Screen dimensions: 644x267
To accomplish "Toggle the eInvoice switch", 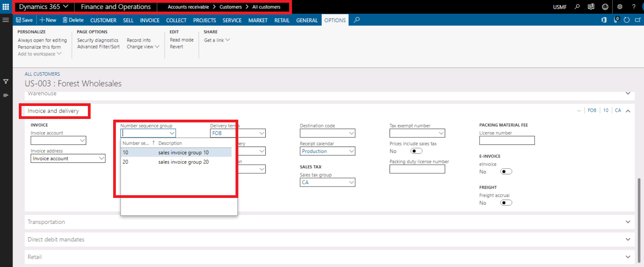I will pyautogui.click(x=506, y=172).
